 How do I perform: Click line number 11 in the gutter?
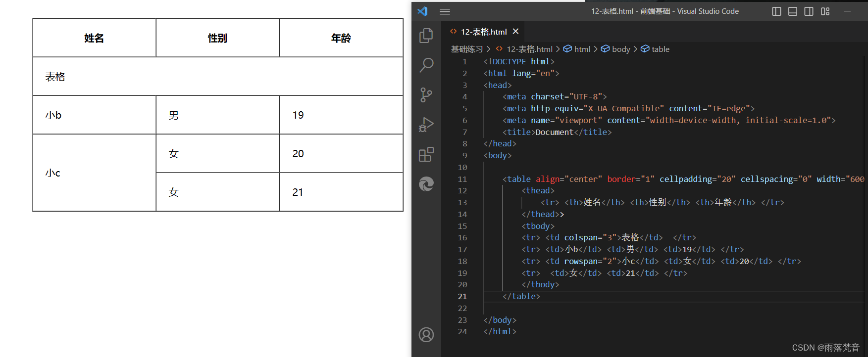tap(462, 179)
